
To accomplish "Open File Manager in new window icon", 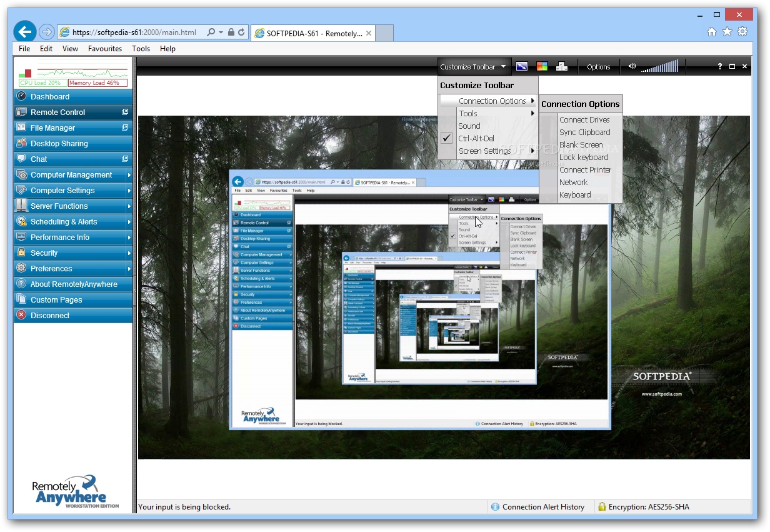I will point(125,128).
